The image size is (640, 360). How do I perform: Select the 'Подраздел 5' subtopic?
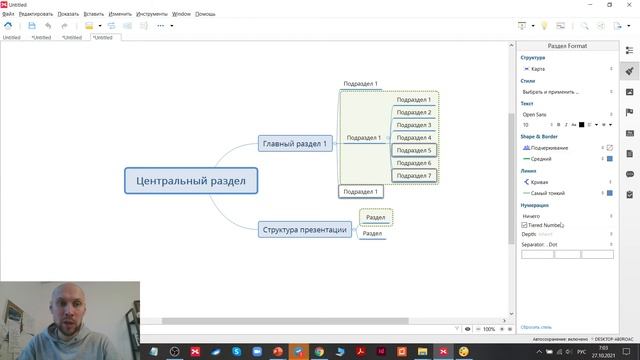[x=414, y=150]
